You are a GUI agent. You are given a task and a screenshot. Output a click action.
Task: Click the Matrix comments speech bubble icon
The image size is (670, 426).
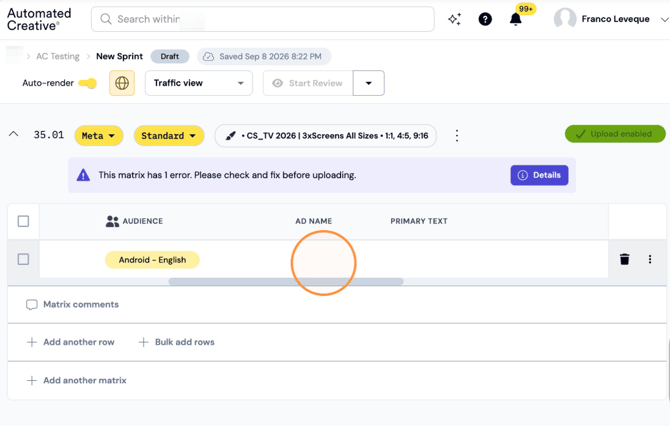[x=32, y=304]
